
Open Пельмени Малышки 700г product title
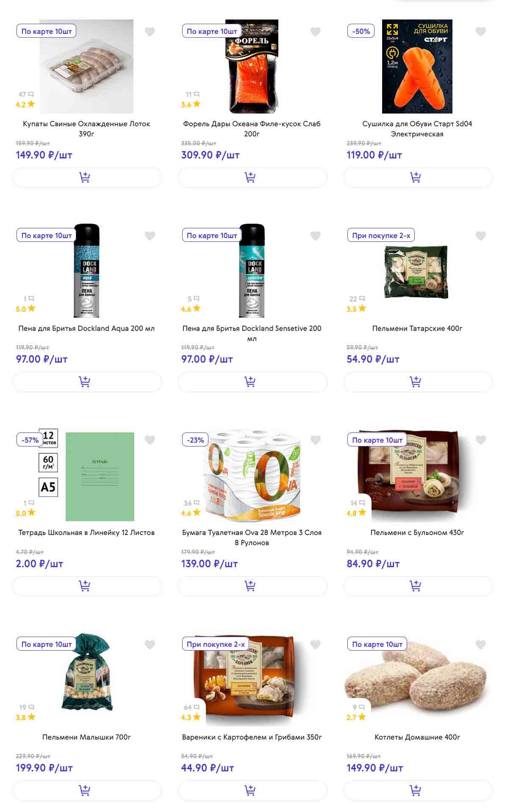pos(86,737)
